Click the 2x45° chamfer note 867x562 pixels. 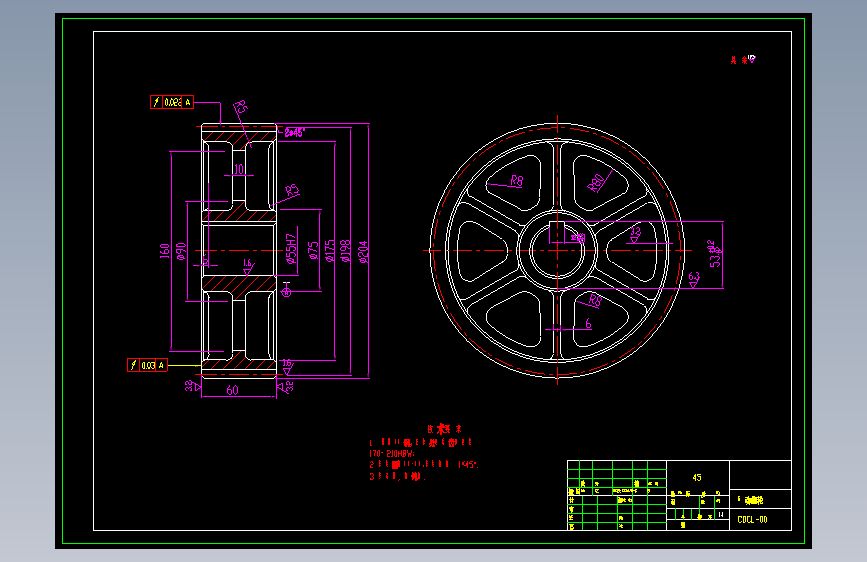pyautogui.click(x=295, y=132)
